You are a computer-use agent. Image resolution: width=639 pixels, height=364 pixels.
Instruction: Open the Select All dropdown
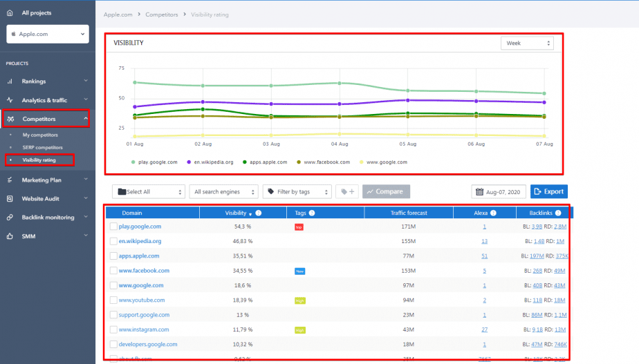pyautogui.click(x=148, y=191)
